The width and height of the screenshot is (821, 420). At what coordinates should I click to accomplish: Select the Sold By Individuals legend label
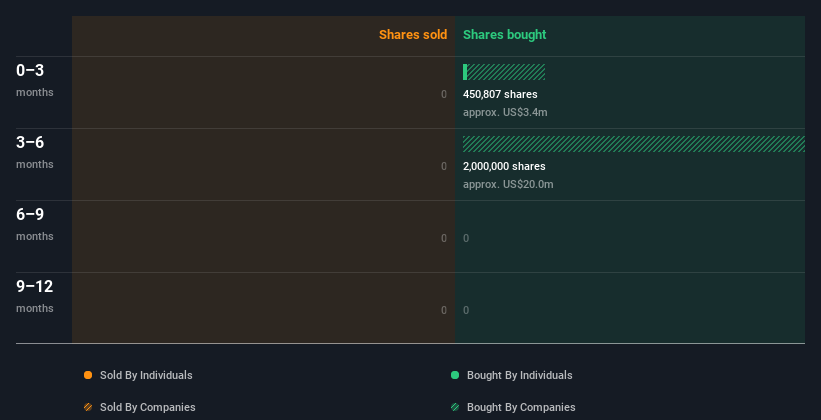click(146, 375)
